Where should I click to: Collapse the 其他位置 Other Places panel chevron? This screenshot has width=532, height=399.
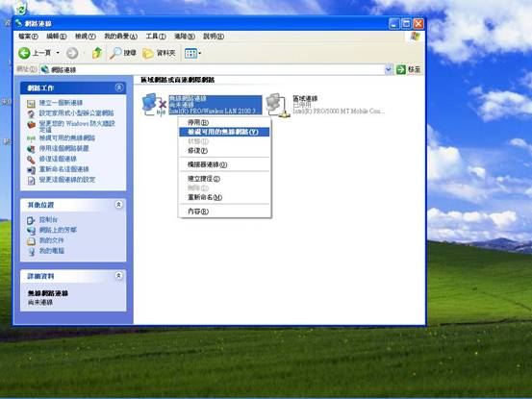[118, 205]
